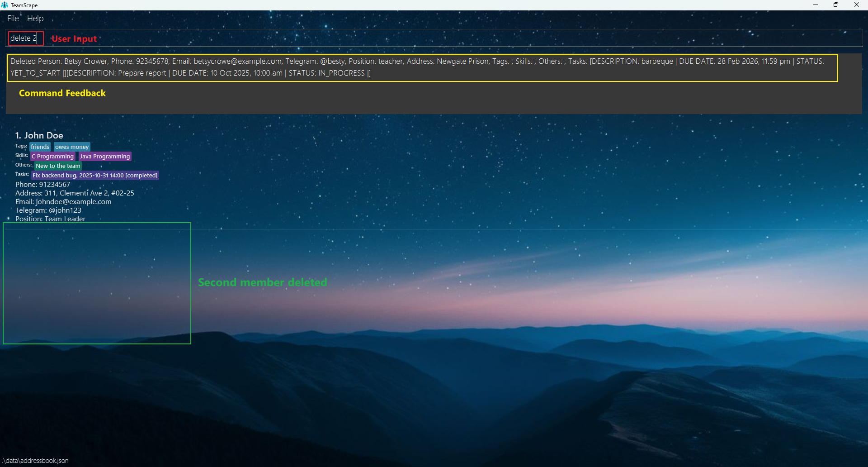This screenshot has height=467, width=868.
Task: Click the 'Position: Team Leader' line
Action: (x=50, y=219)
